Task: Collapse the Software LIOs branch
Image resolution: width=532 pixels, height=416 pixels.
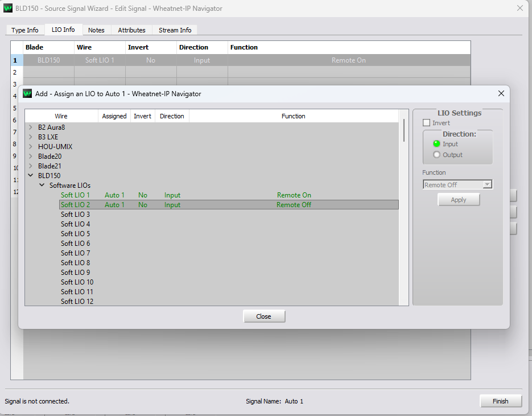Action: [42, 186]
